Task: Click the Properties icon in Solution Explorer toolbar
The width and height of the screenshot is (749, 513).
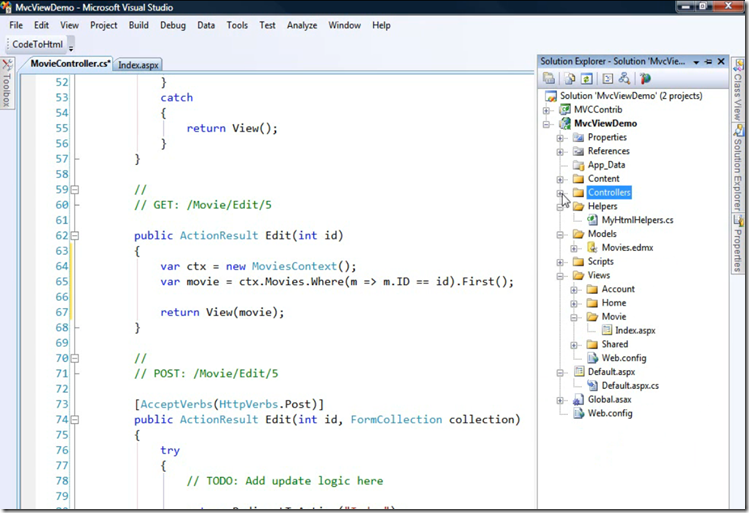Action: (549, 78)
